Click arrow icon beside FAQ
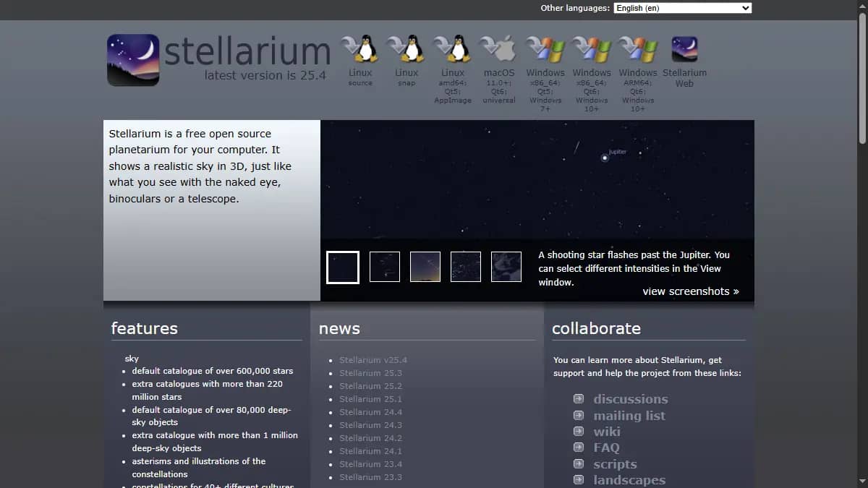The width and height of the screenshot is (868, 488). [579, 448]
